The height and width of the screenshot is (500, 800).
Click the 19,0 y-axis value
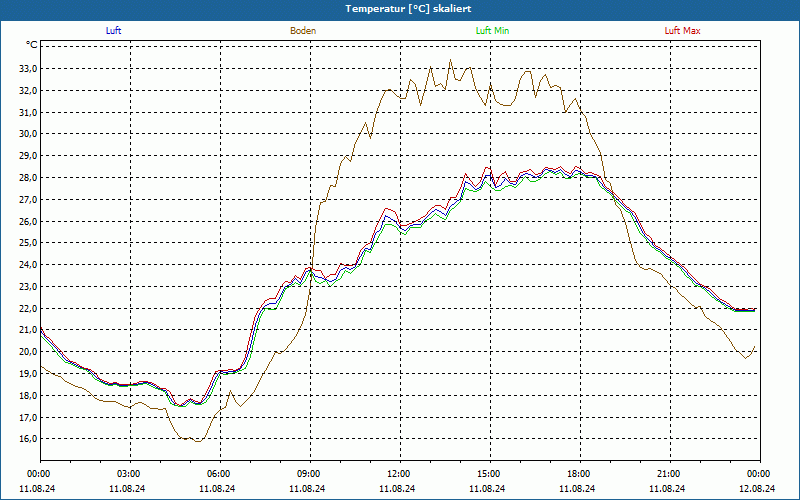pyautogui.click(x=27, y=373)
